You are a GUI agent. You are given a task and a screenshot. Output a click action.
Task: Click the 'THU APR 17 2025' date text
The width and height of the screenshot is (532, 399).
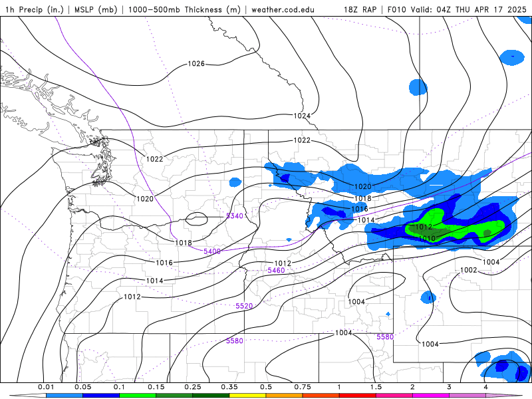(x=491, y=9)
